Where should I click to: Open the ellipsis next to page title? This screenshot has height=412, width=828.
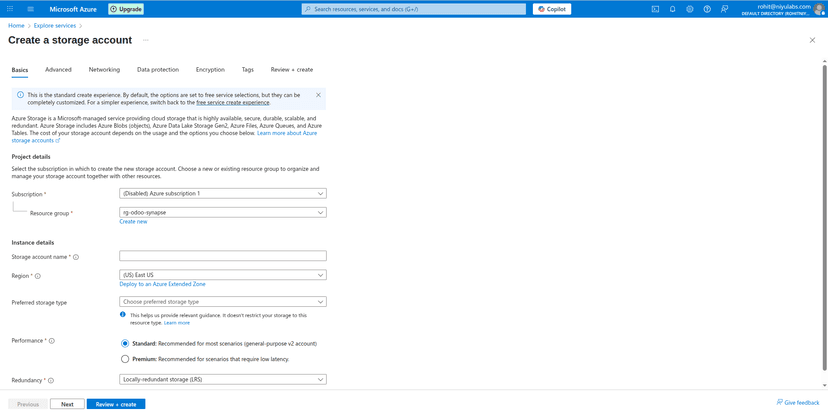tap(146, 40)
